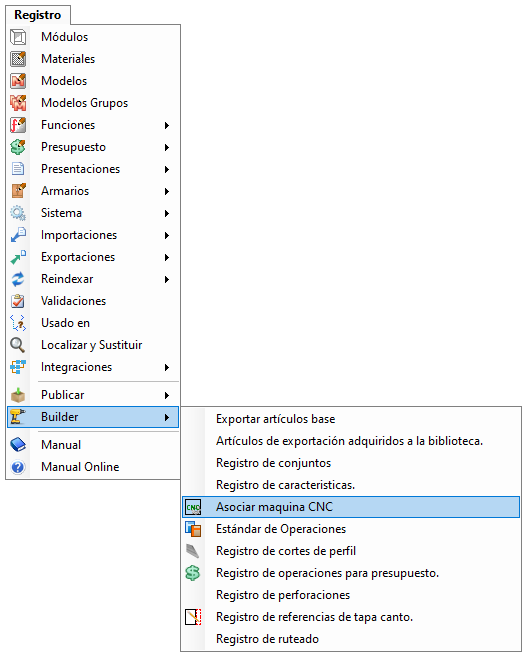528x659 pixels.
Task: Open Registro de cortes de perfil
Action: 351,551
